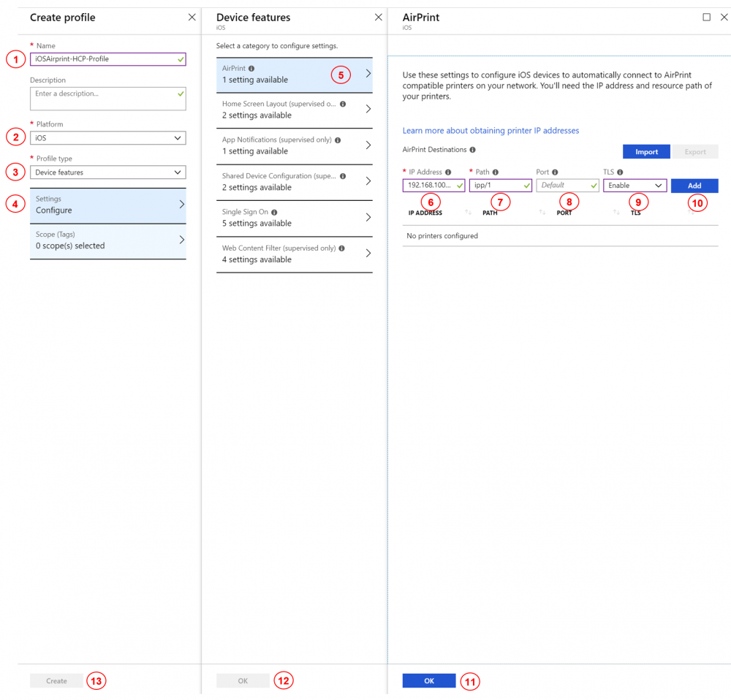Image resolution: width=731 pixels, height=700 pixels.
Task: Click the Single Sign On info icon
Action: 275,212
